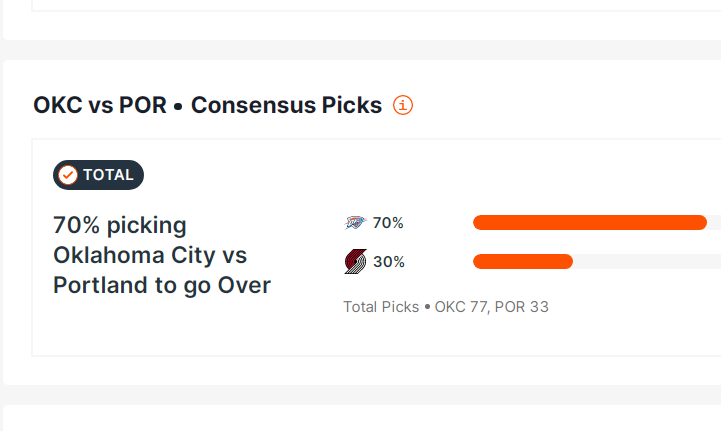Click the partially visible card at top
The width and height of the screenshot is (721, 431).
coord(362,20)
